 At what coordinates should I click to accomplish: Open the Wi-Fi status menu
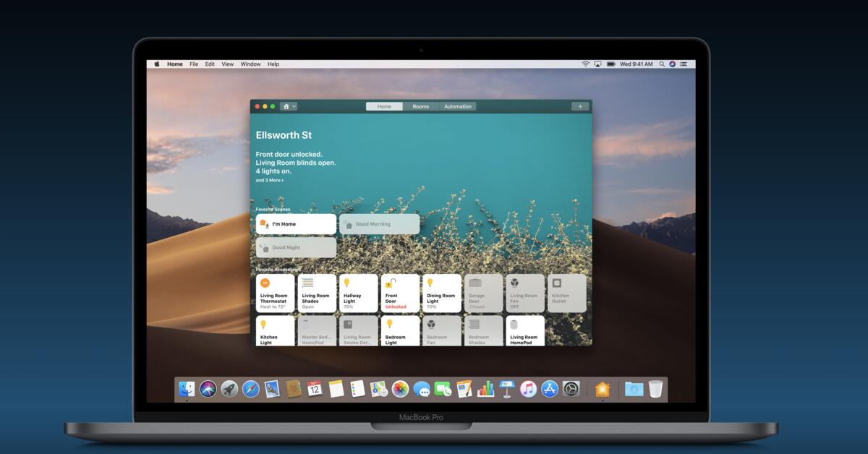(x=585, y=64)
